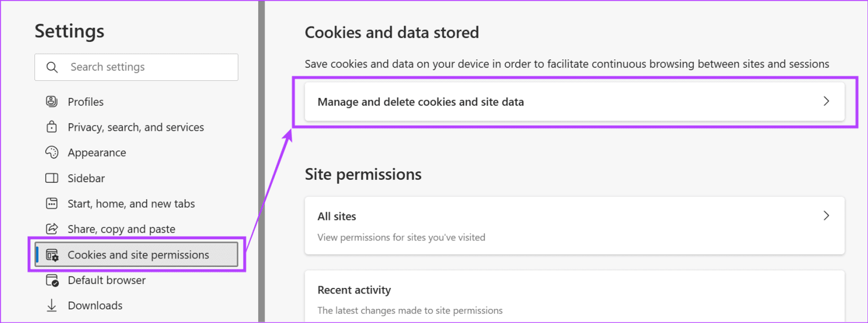This screenshot has height=323, width=868.
Task: Select Downloads in settings menu
Action: pyautogui.click(x=95, y=305)
